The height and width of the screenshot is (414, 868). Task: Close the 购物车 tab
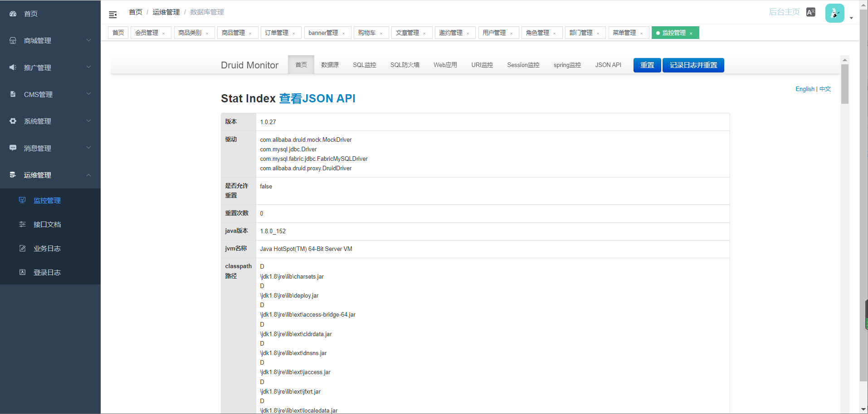pos(381,33)
